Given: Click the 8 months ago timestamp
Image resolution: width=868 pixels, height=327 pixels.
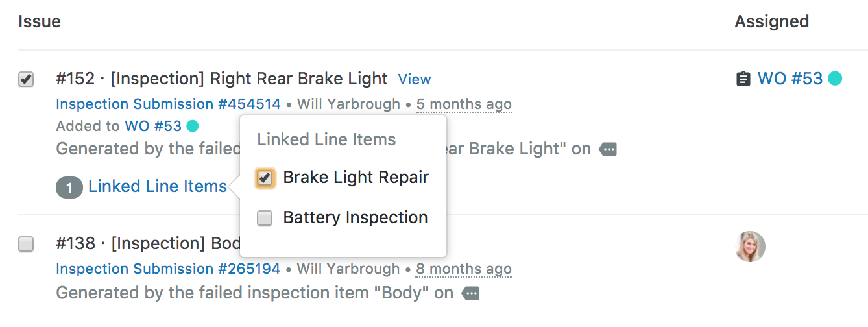Looking at the screenshot, I should pyautogui.click(x=464, y=269).
